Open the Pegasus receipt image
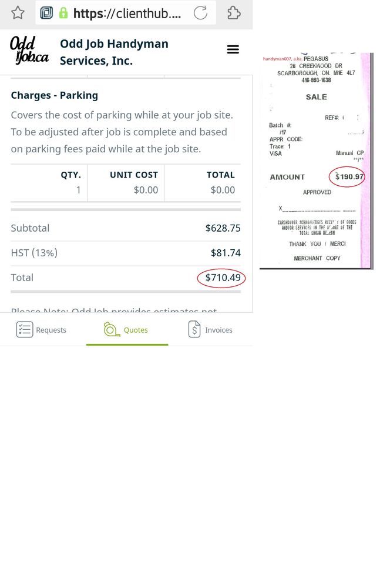Viewport: 380px width, 588px height. pos(317,161)
